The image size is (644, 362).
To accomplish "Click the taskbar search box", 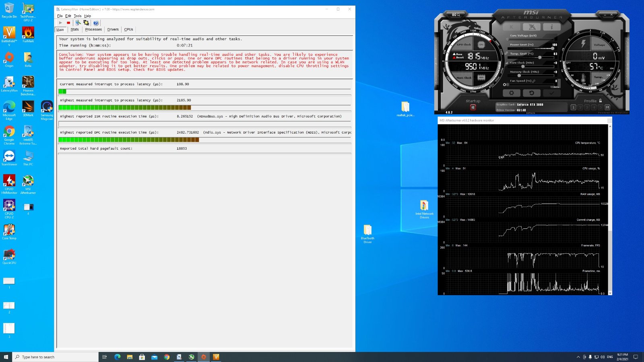I will pyautogui.click(x=56, y=357).
